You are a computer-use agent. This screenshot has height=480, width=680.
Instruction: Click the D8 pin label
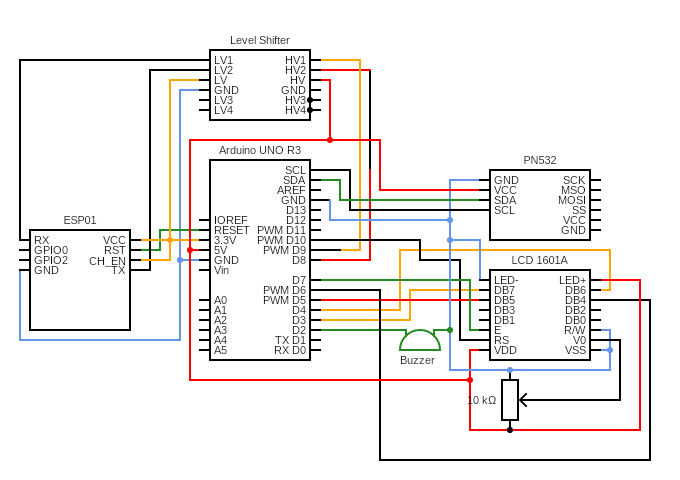(x=299, y=260)
